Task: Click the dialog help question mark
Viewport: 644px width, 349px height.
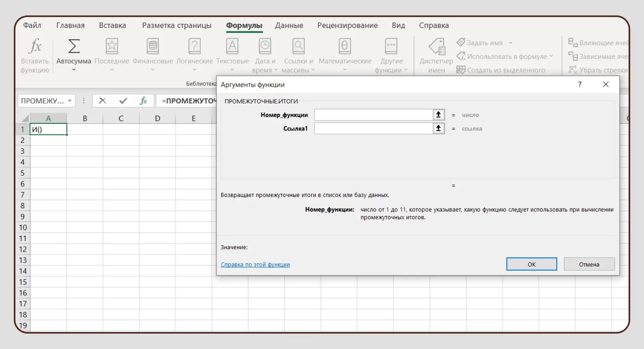Action: (580, 84)
